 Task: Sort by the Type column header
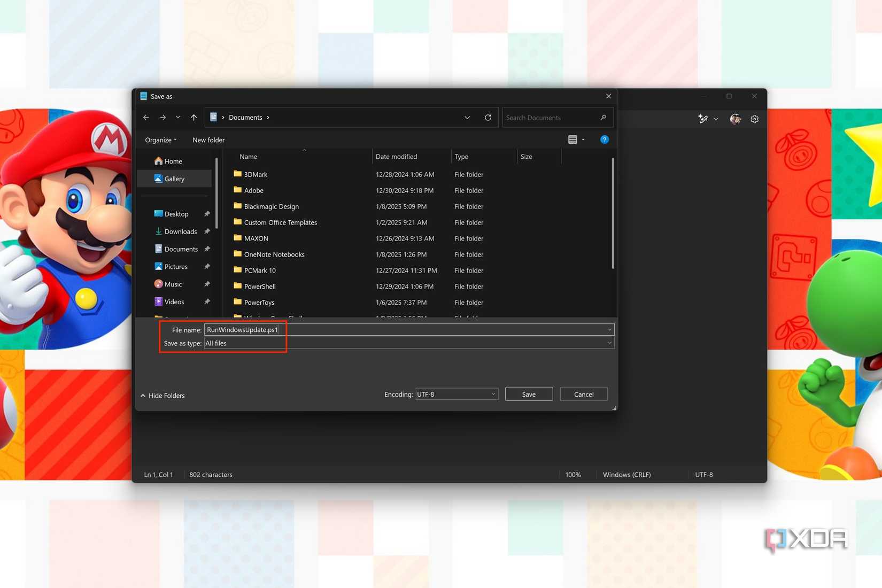pyautogui.click(x=461, y=157)
